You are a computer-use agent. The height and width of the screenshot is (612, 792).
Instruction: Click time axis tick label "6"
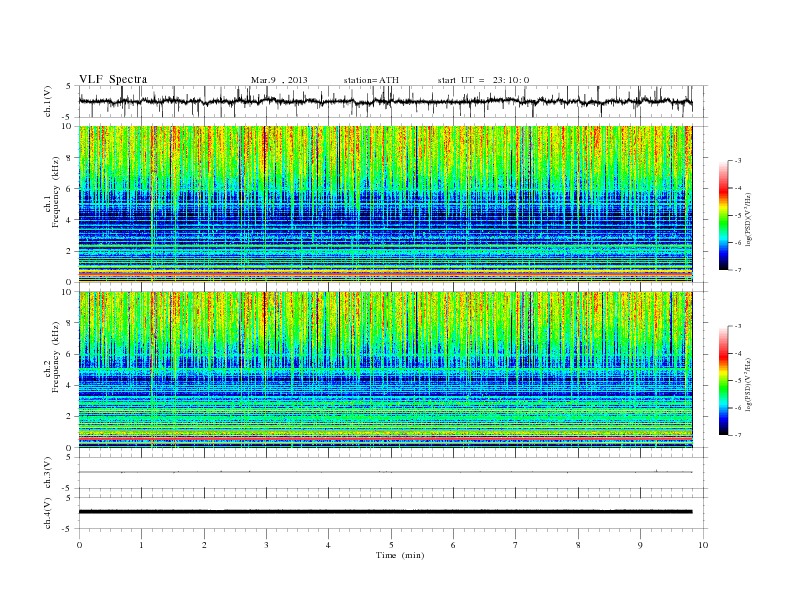click(453, 545)
